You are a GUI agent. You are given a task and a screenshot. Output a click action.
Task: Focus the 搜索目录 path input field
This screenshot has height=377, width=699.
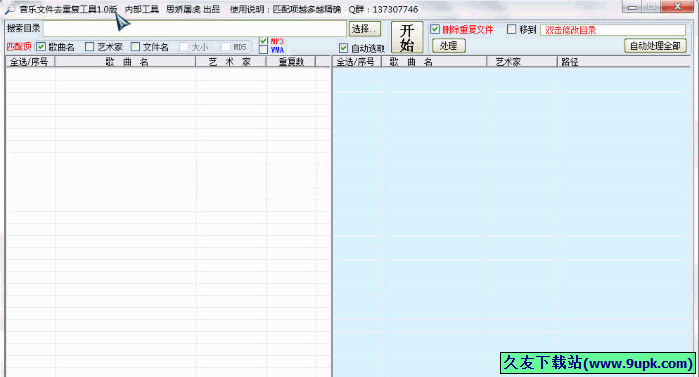point(195,29)
